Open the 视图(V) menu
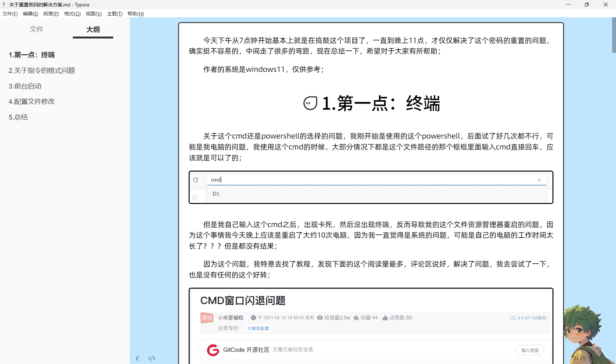 point(93,13)
